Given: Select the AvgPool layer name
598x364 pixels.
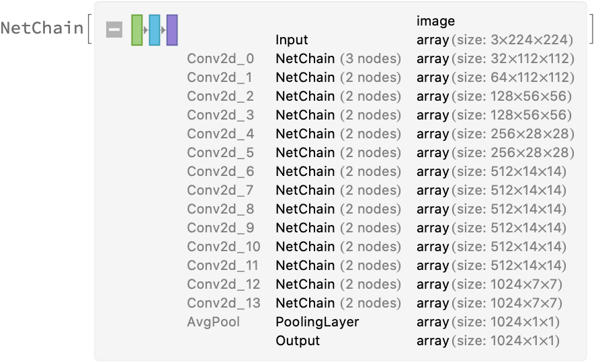Looking at the screenshot, I should pos(213,322).
